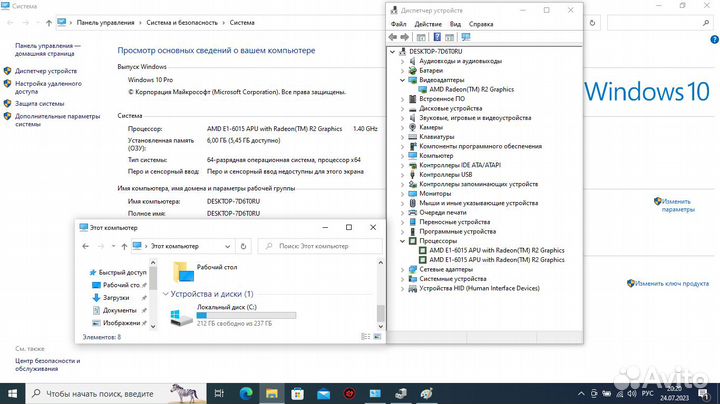This screenshot has height=404, width=720.
Task: Go up one level in the Этот компьютер window
Action: pyautogui.click(x=124, y=246)
